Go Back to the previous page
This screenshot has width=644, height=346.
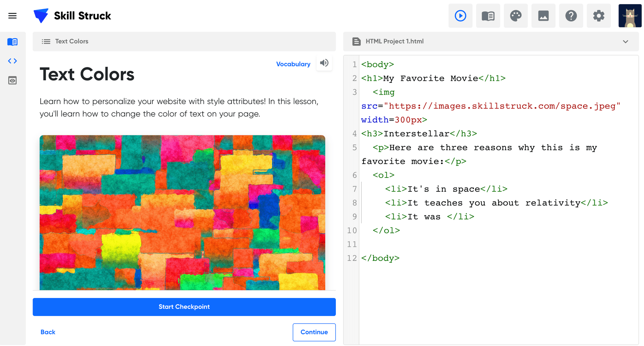click(x=48, y=332)
